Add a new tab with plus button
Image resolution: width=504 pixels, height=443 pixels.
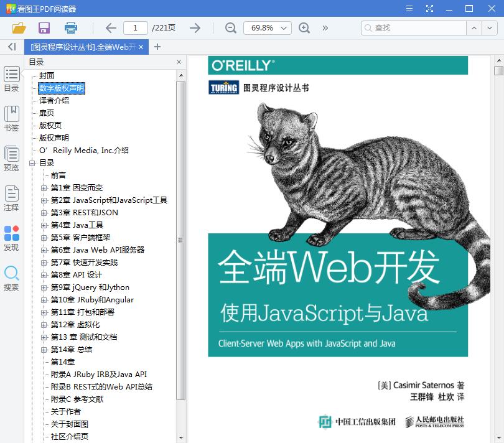pyautogui.click(x=157, y=47)
